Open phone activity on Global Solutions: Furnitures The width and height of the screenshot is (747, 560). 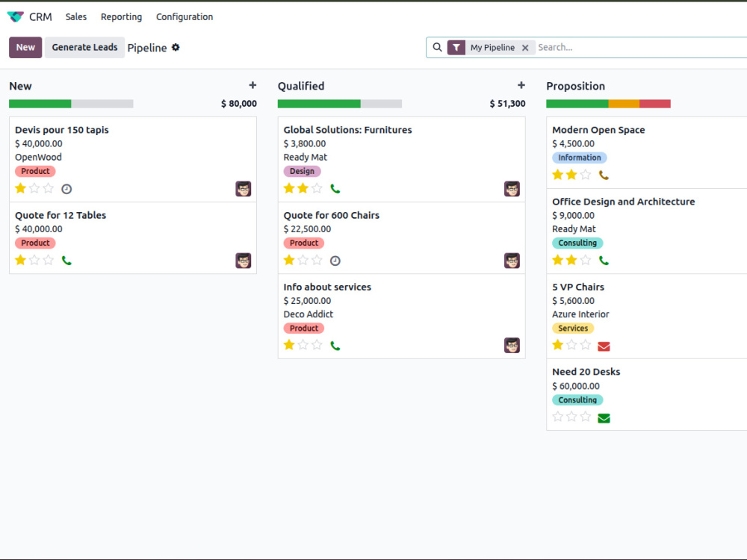[x=335, y=189]
